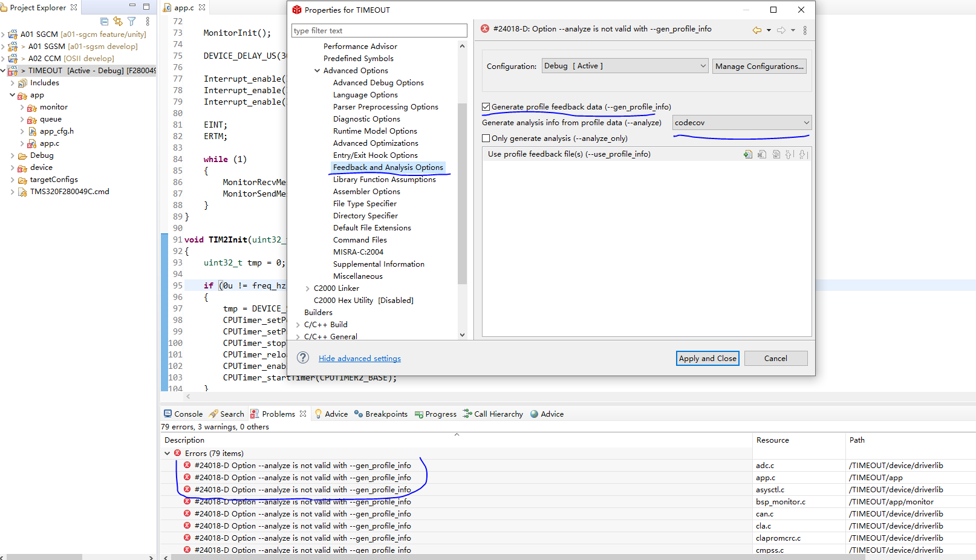The width and height of the screenshot is (976, 560).
Task: Select the MISRA-C:2004 tree item
Action: [x=358, y=252]
